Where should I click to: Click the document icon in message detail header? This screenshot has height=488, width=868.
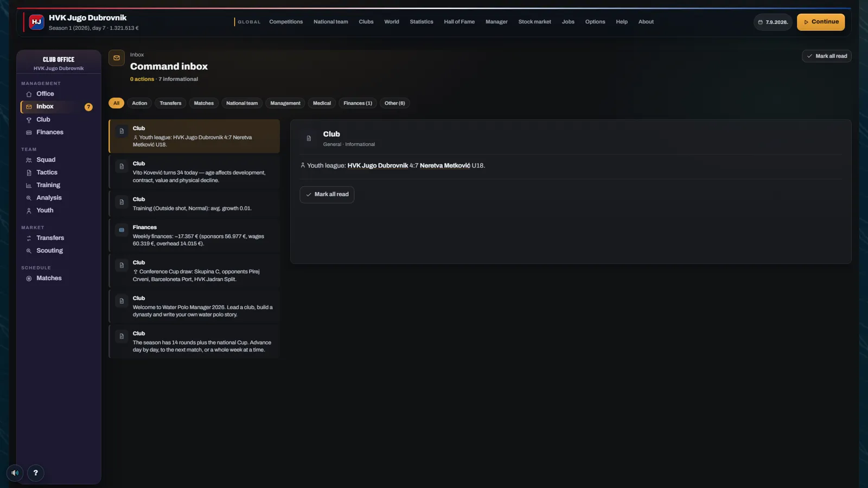click(x=309, y=138)
